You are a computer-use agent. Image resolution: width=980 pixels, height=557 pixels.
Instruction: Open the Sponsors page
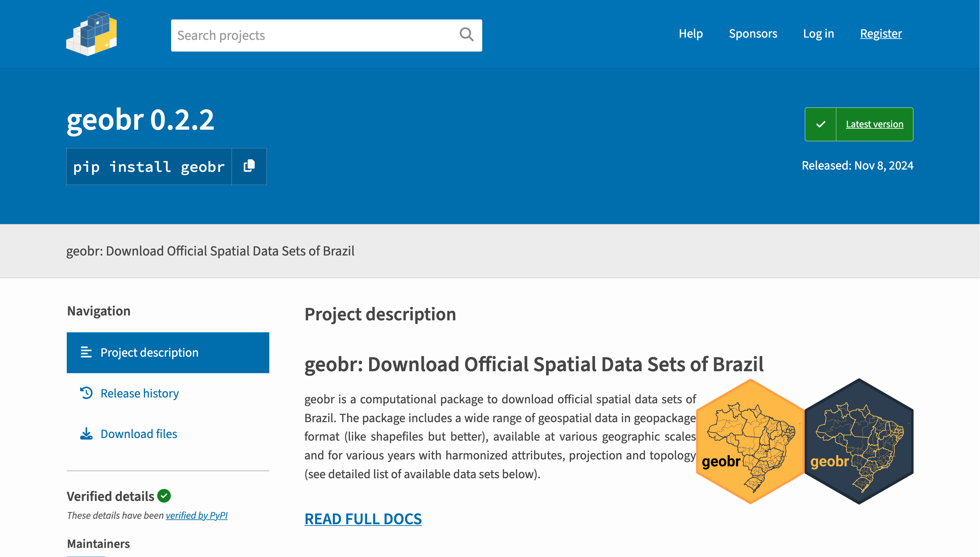pos(753,34)
